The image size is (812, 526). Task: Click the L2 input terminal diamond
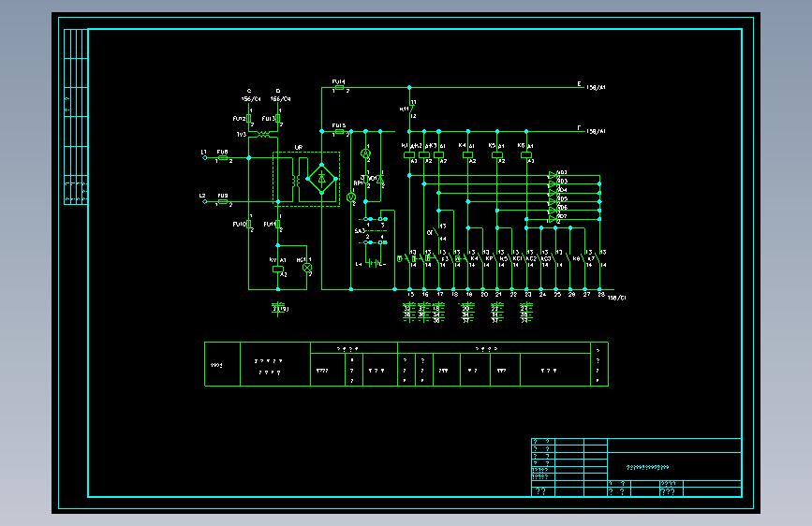204,201
